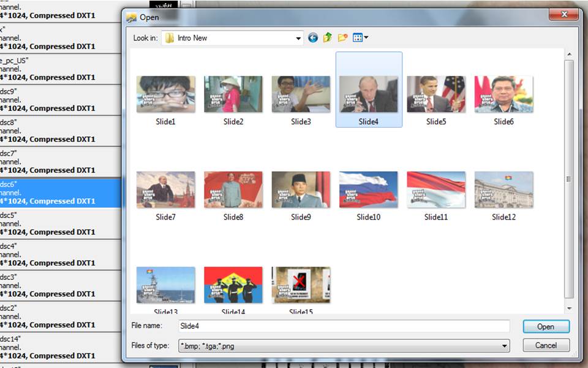Go up one folder level
Screen dimensions: 588x368
tap(328, 37)
